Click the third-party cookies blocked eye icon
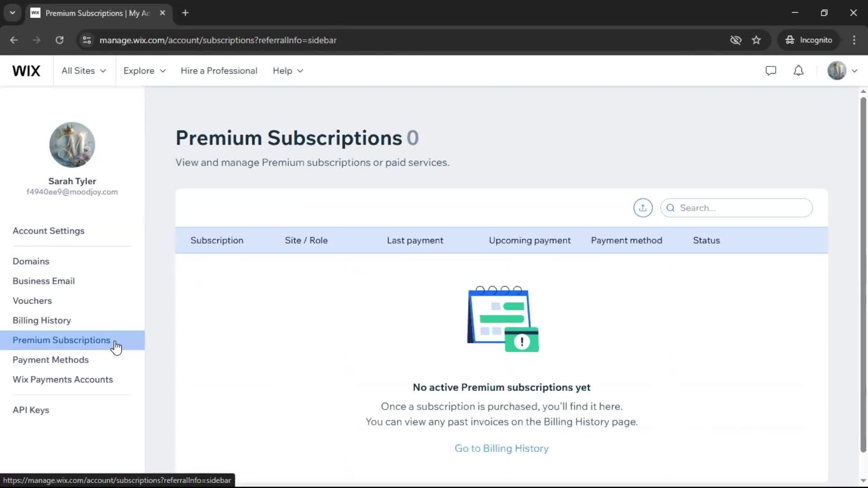 (736, 40)
